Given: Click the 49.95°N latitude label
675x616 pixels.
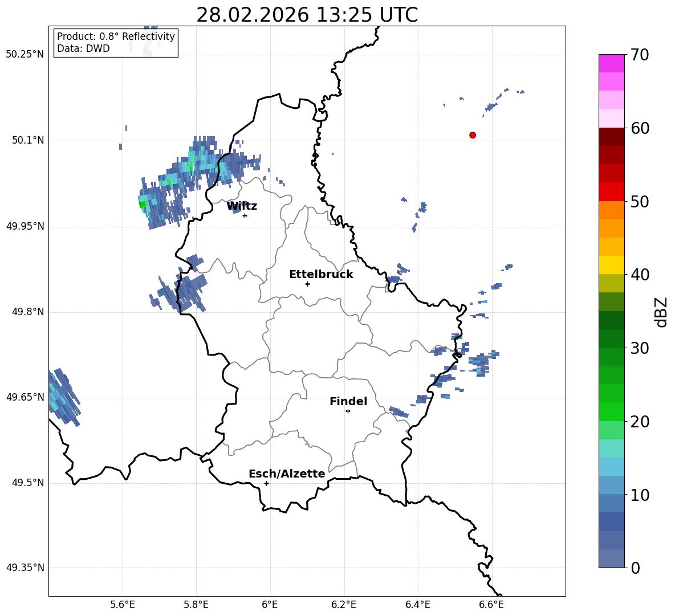Looking at the screenshot, I should coord(25,226).
